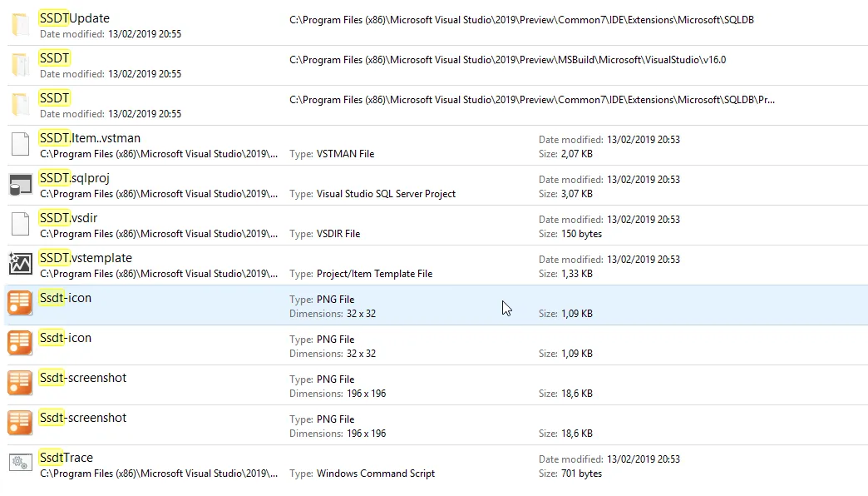The image size is (868, 496).
Task: Select the non-highlighted Ssdt-icon file name
Action: (x=66, y=338)
